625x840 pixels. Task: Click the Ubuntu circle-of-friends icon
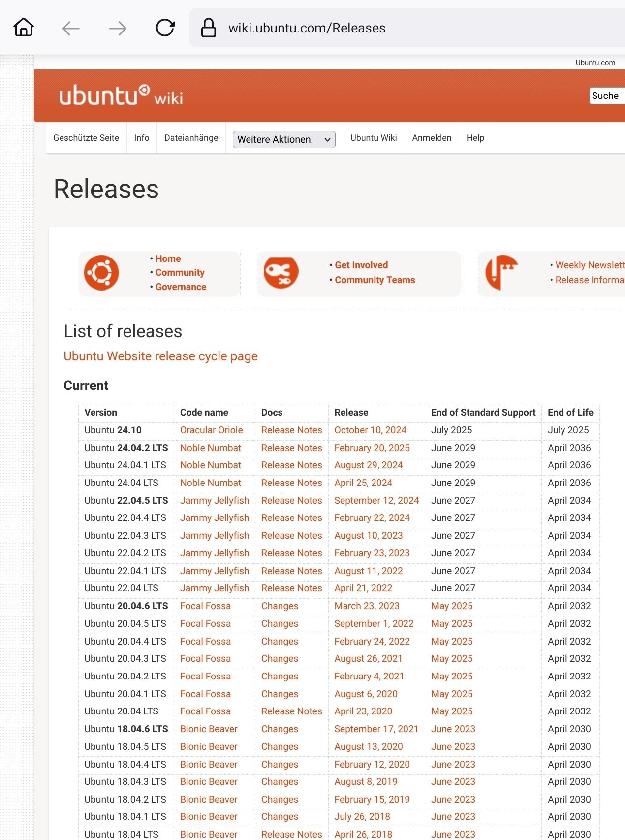point(101,272)
